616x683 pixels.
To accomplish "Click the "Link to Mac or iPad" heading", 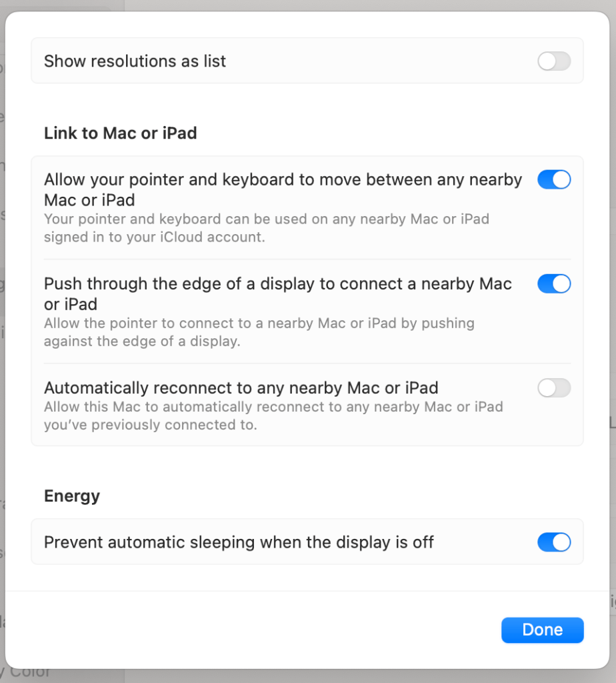I will click(120, 133).
